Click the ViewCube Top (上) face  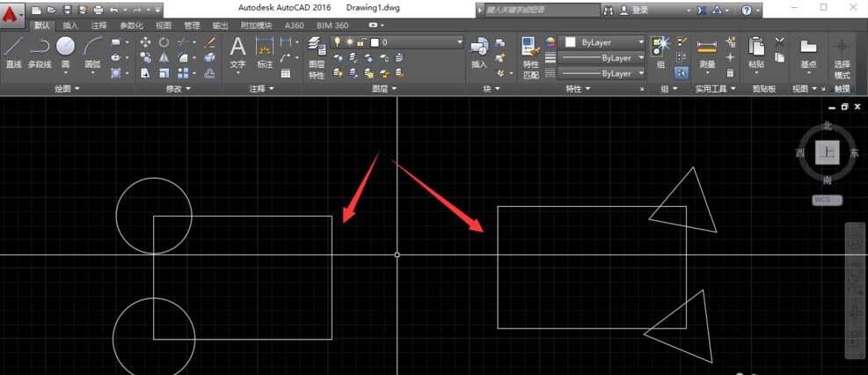click(827, 152)
